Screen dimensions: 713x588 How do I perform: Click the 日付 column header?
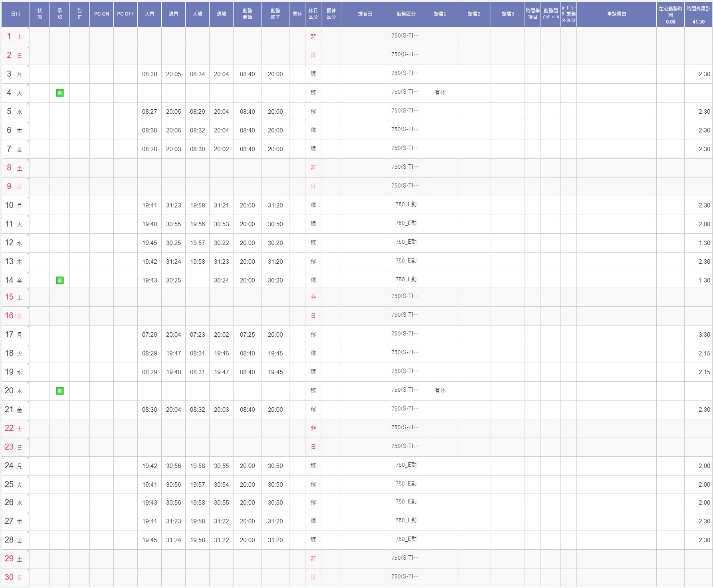[16, 14]
